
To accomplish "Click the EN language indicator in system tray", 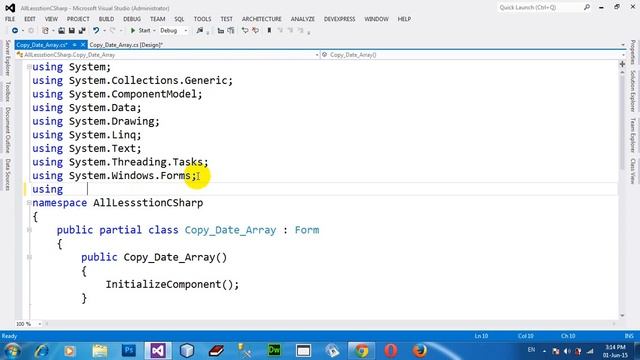I will (x=531, y=350).
